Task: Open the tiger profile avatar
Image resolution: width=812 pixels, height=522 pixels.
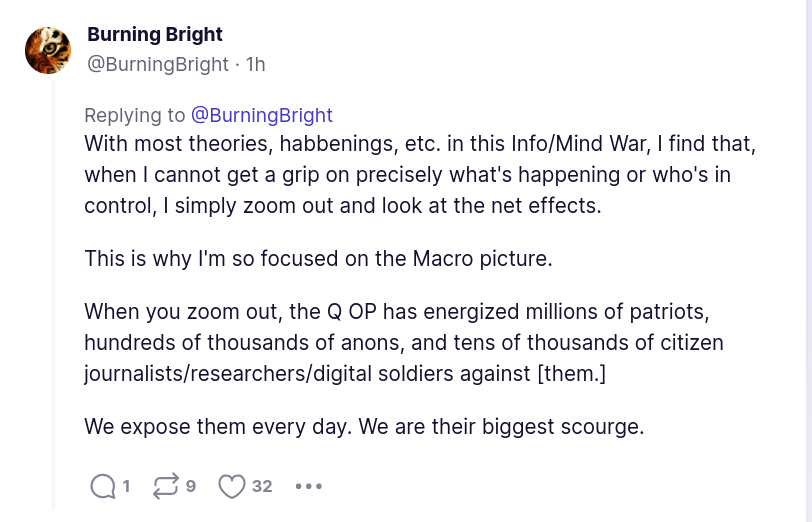Action: pyautogui.click(x=48, y=50)
